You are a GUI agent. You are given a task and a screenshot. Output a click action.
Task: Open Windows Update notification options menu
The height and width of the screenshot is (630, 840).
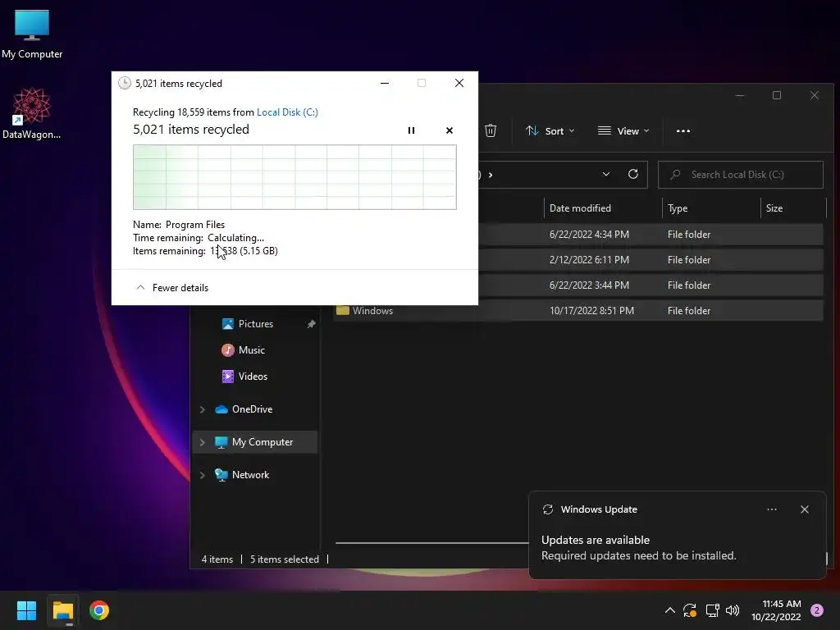tap(771, 509)
